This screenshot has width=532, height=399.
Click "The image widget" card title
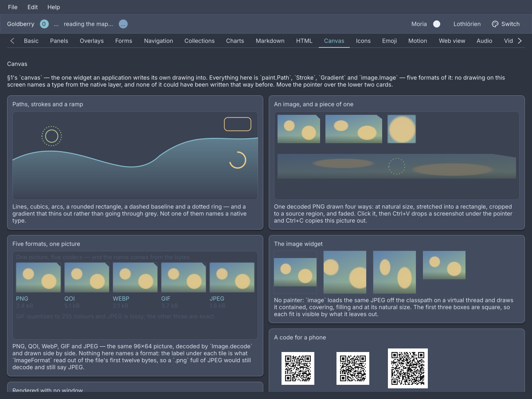(298, 244)
